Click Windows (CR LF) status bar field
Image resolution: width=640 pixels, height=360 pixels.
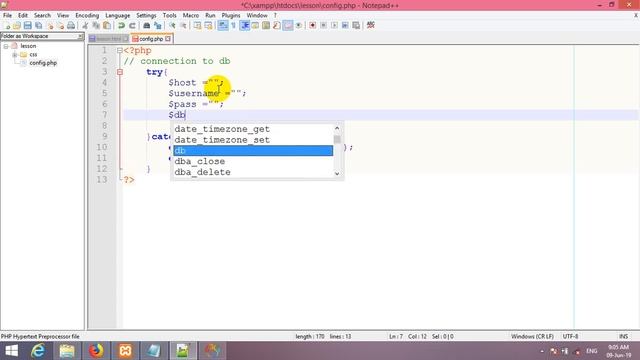coord(532,337)
